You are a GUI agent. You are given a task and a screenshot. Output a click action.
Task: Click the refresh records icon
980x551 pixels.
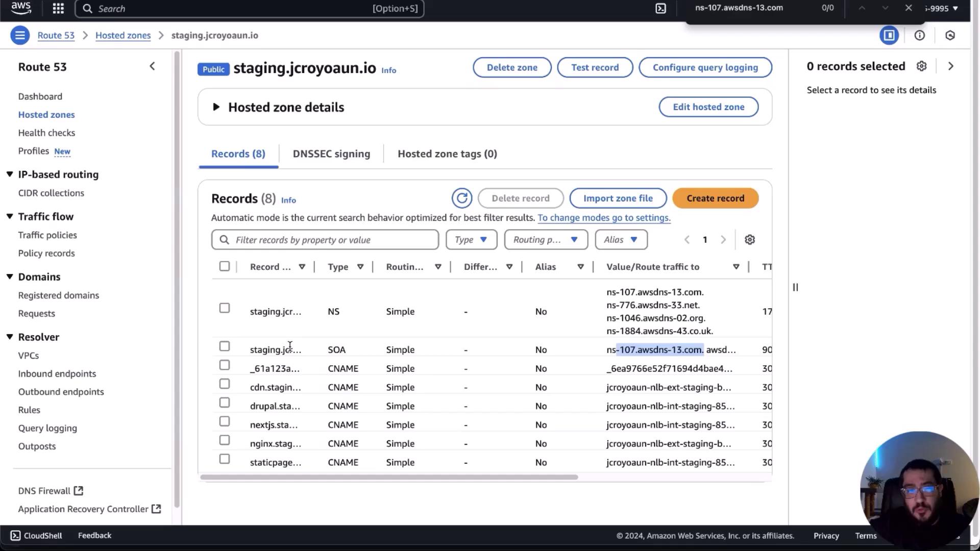click(461, 198)
